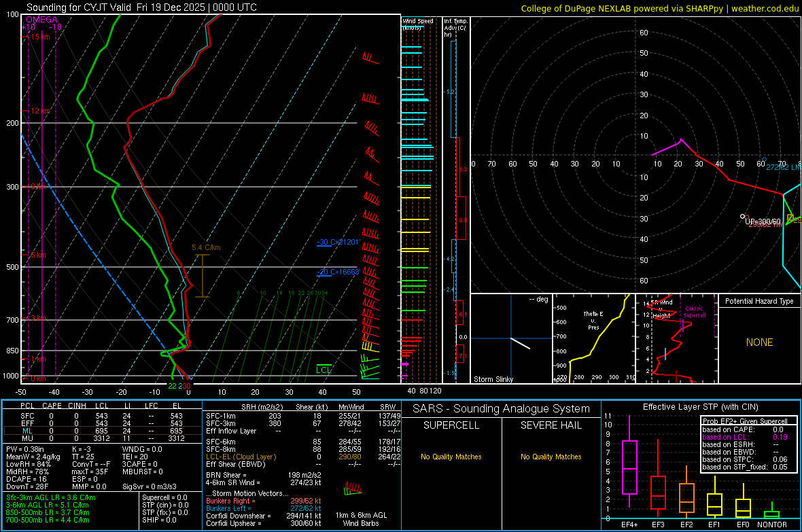The width and height of the screenshot is (802, 532).
Task: Click the maxT = 35F value
Action: [x=90, y=472]
